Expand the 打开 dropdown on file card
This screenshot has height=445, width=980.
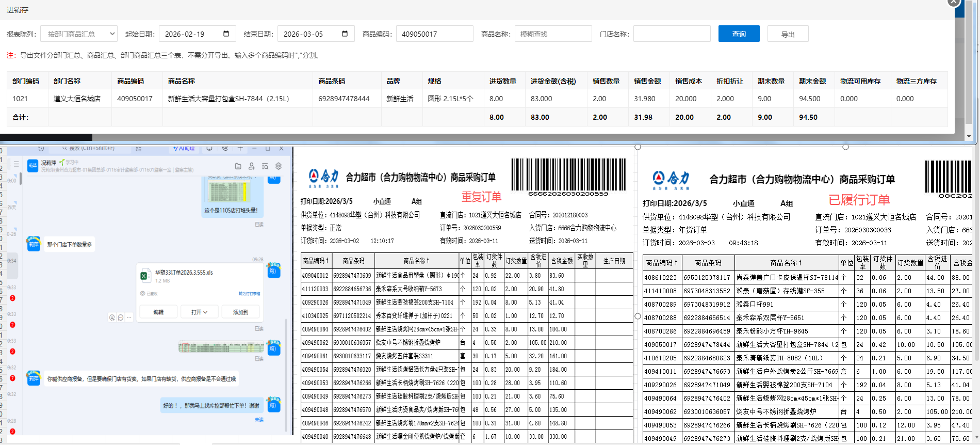199,312
